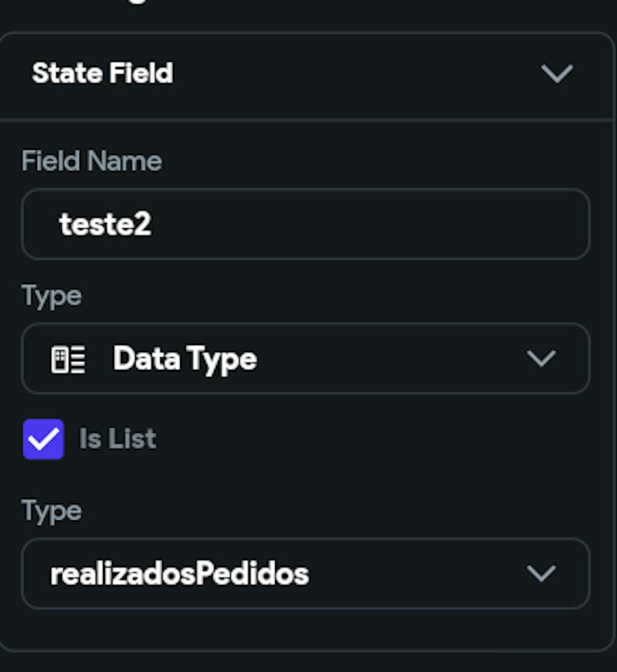Open the realizadosPedidos type dropdown

coord(305,574)
